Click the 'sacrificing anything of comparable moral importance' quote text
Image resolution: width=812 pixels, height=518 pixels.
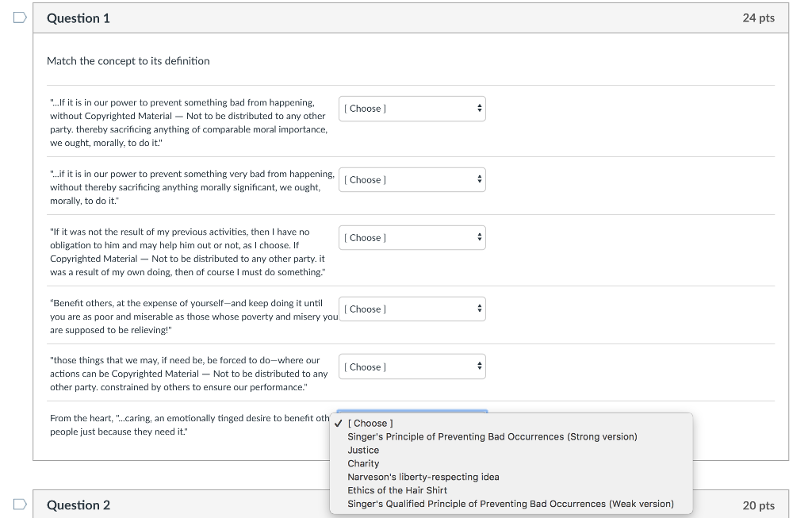189,123
